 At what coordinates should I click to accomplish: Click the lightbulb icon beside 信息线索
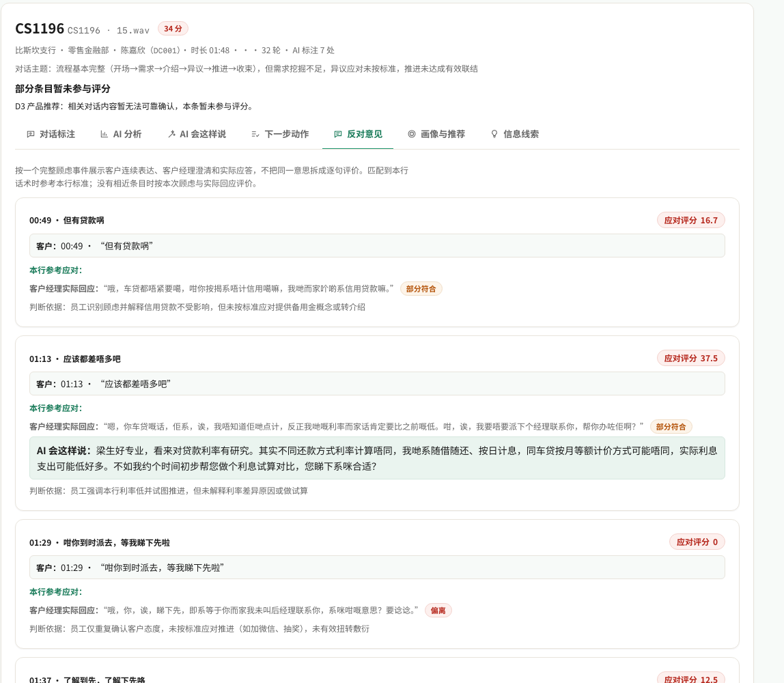click(x=494, y=134)
